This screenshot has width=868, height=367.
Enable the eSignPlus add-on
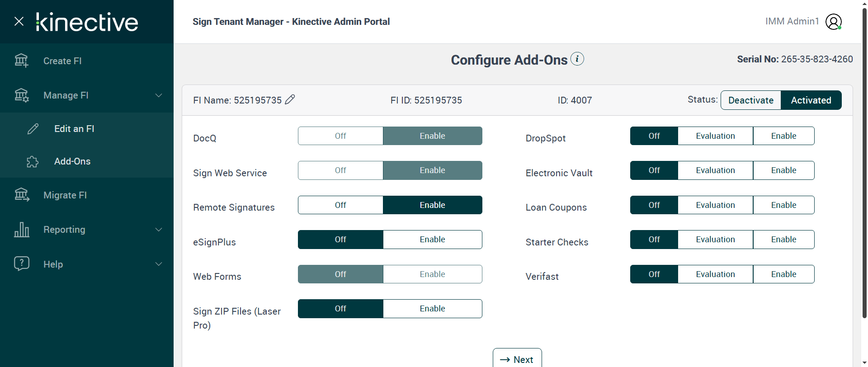pos(432,240)
